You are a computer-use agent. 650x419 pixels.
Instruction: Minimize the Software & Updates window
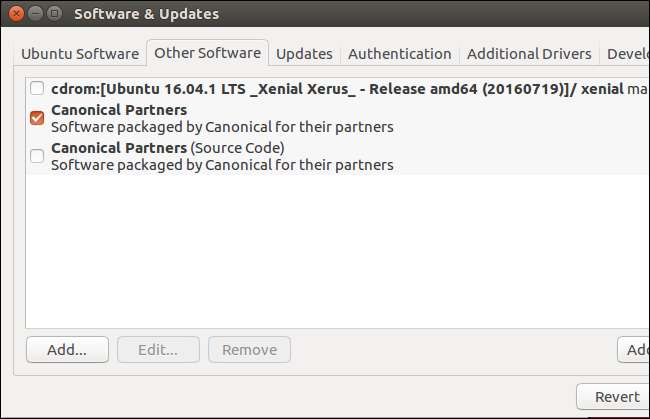(32, 14)
